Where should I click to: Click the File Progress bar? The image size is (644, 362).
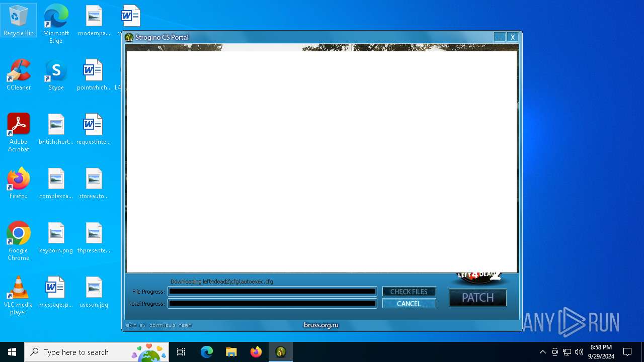point(272,291)
